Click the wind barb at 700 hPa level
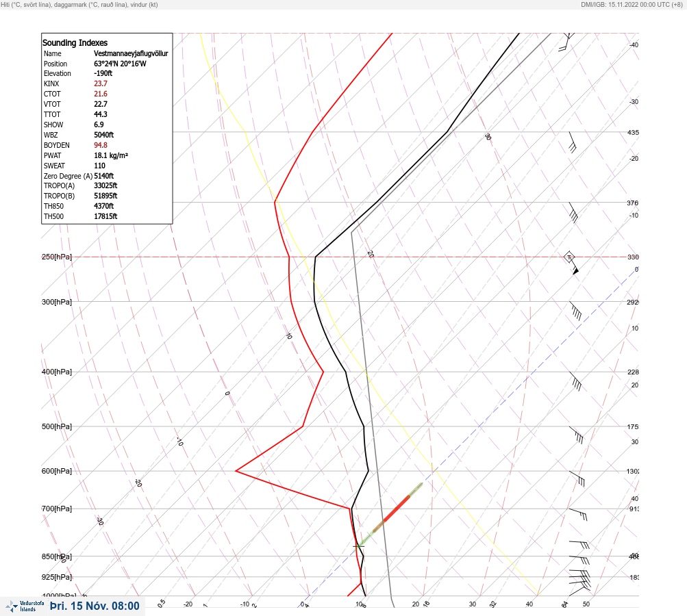This screenshot has height=616, width=687. tap(578, 515)
